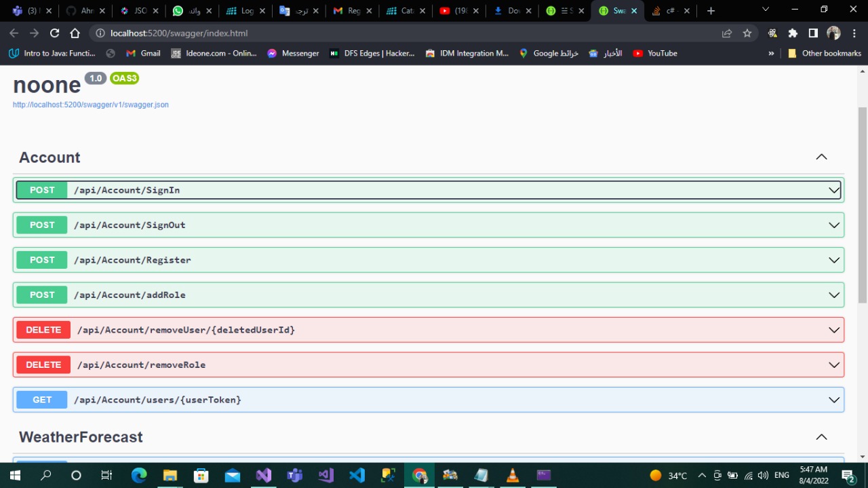Click the home icon in the browser toolbar
The height and width of the screenshot is (488, 868).
click(75, 33)
